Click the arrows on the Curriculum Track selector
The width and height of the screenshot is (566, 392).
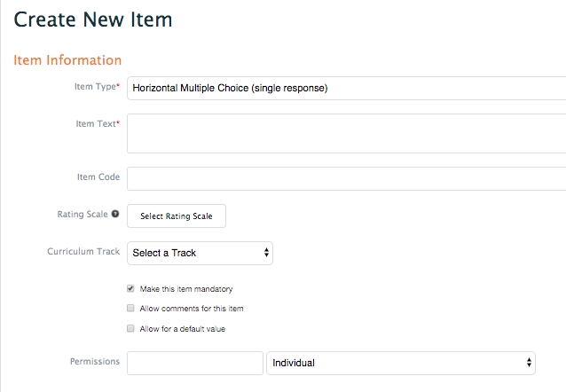tap(266, 253)
